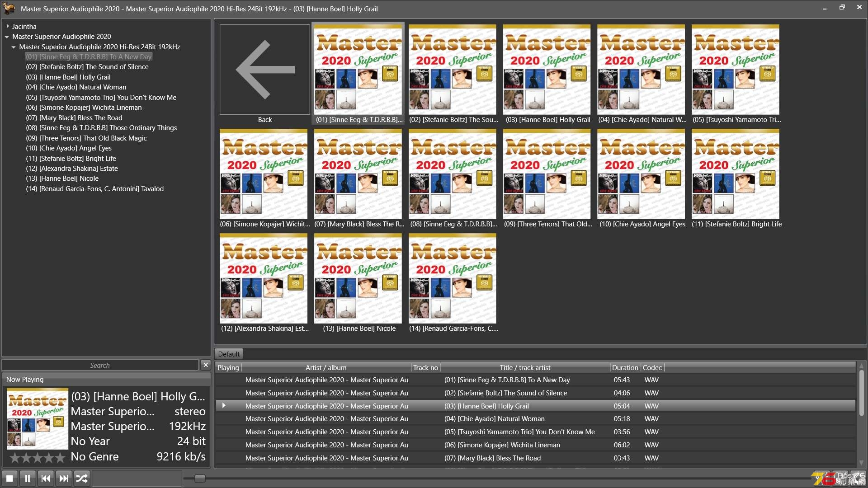Select tree item (07) Bless The Road
The height and width of the screenshot is (488, 868).
(74, 118)
